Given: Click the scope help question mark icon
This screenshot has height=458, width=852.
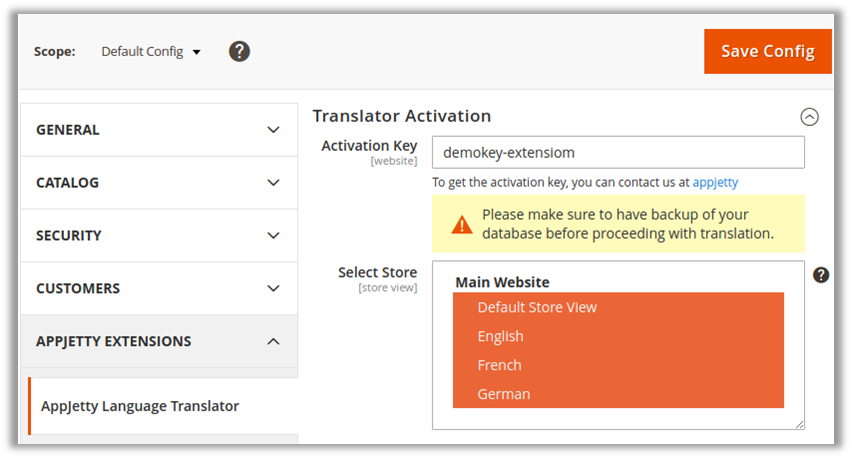Looking at the screenshot, I should [239, 51].
